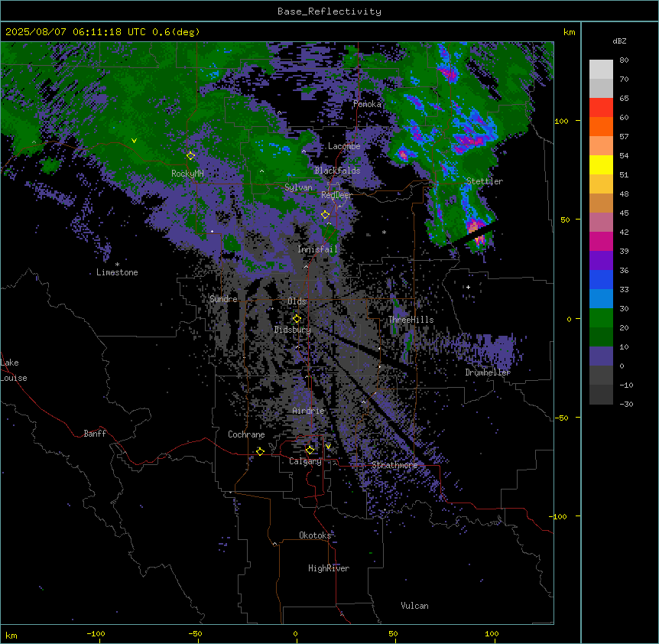Click the horizontal axis 50 tick label
The height and width of the screenshot is (644, 659).
[393, 633]
